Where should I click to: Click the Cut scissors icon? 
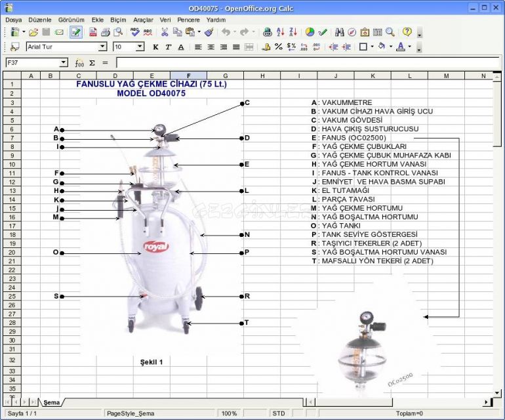pos(165,32)
